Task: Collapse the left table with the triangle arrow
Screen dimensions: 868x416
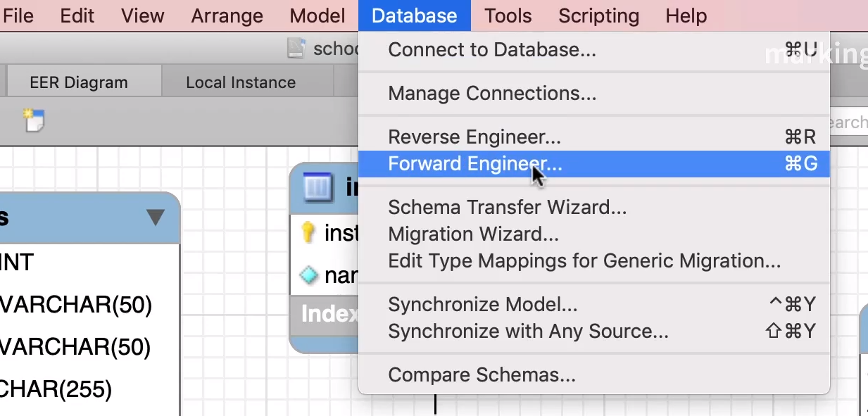Action: (x=156, y=217)
